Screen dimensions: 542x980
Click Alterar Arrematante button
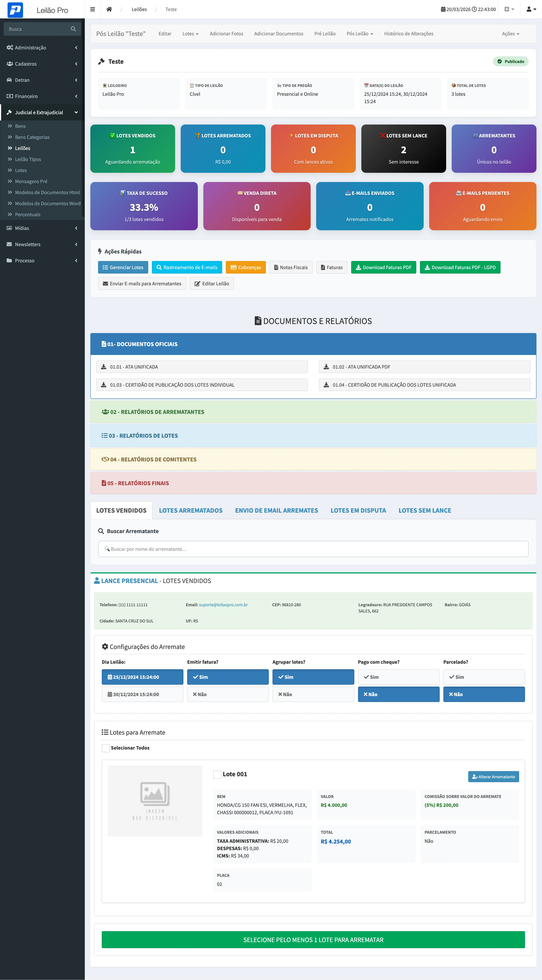[x=493, y=777]
